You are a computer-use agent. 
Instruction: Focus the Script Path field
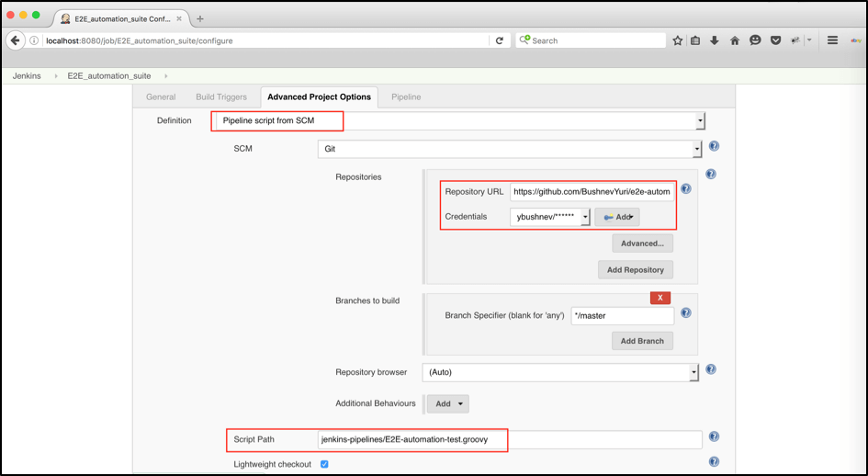click(x=510, y=440)
